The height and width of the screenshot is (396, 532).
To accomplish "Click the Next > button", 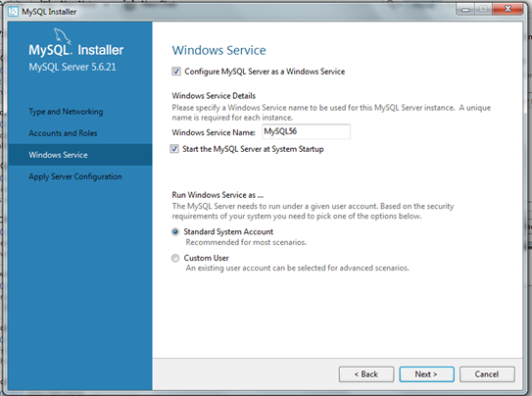I will [x=426, y=373].
